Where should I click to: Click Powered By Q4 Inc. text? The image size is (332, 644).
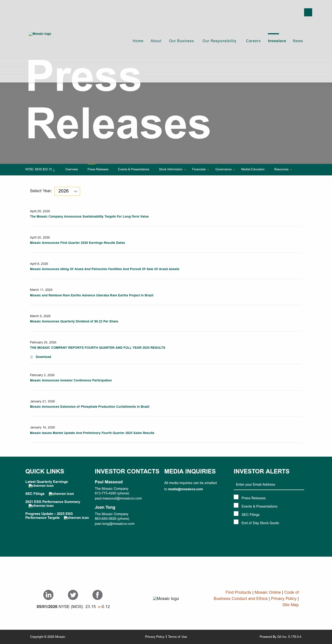click(280, 637)
